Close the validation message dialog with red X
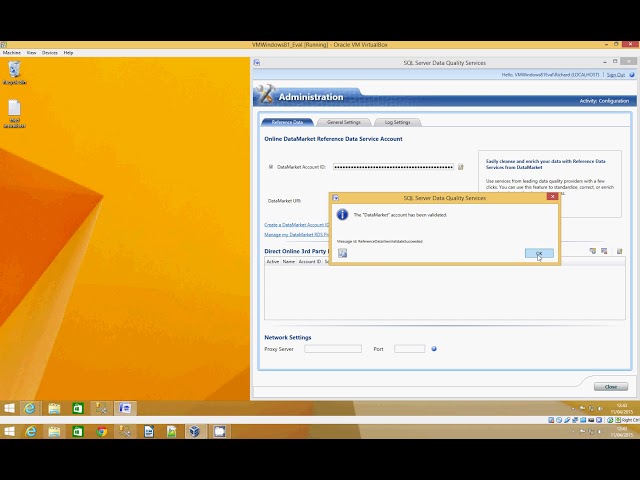This screenshot has height=480, width=640. coord(552,197)
